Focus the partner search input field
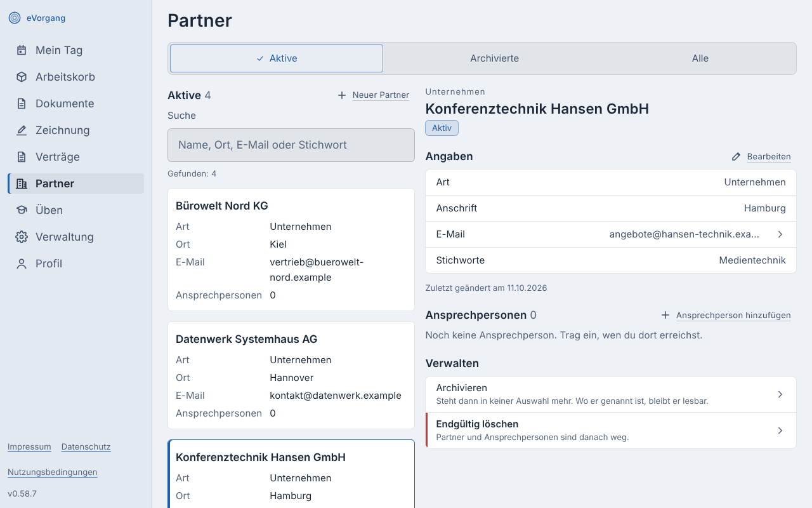The image size is (812, 508). 291,145
